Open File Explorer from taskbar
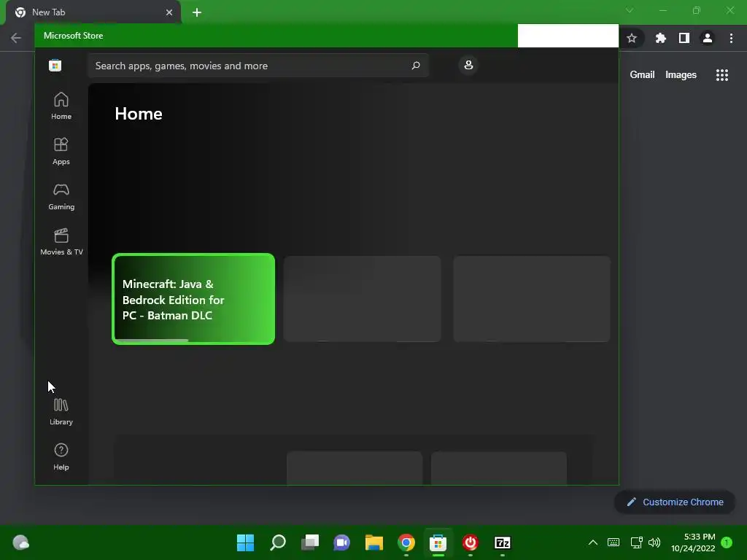Image resolution: width=747 pixels, height=560 pixels. coord(374,542)
